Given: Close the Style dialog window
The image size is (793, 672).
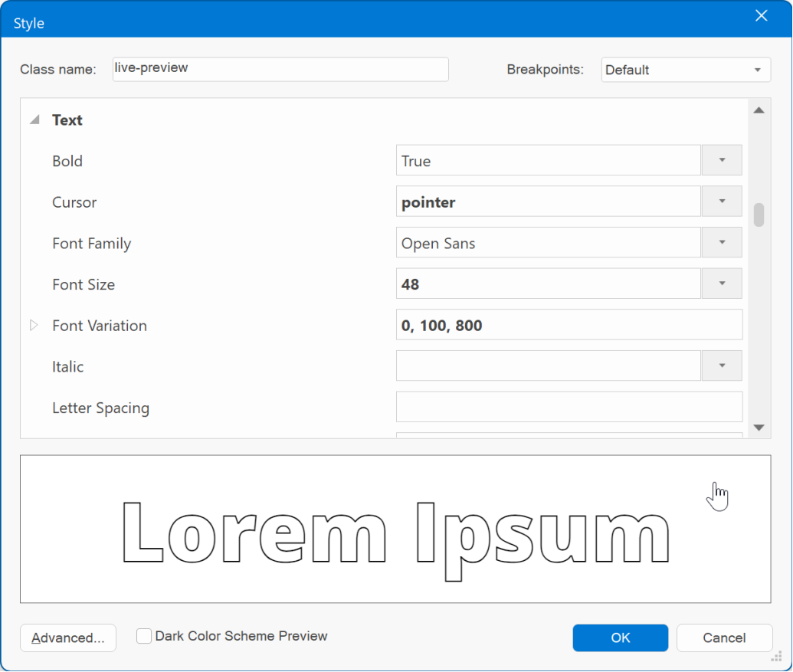Looking at the screenshot, I should 761,16.
